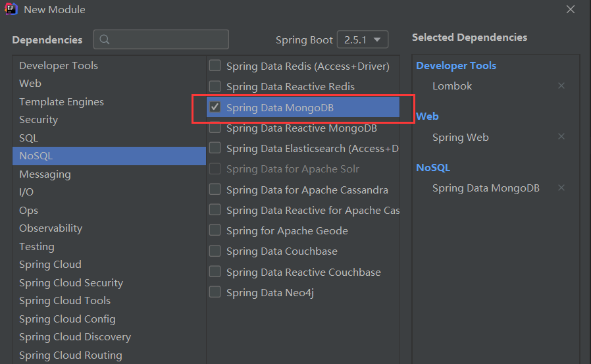Screen dimensions: 591x364
Task: Click the Spring Data Neo4j label
Action: coord(270,292)
